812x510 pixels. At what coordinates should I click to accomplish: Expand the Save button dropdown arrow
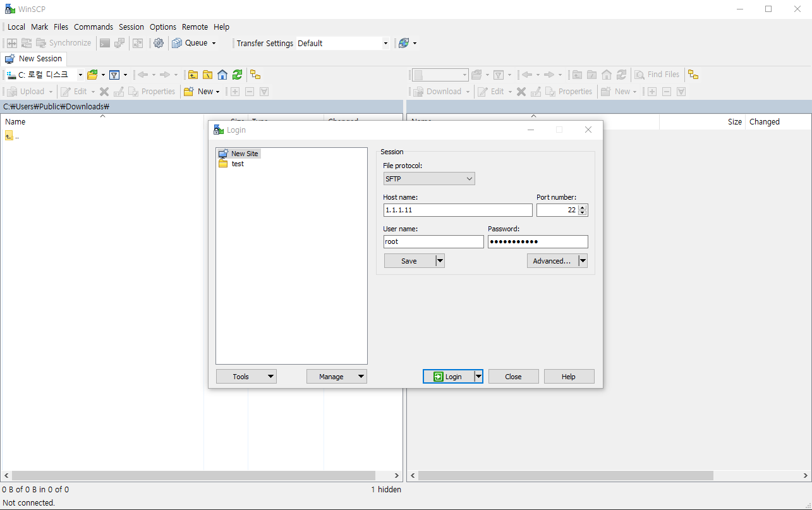click(440, 261)
